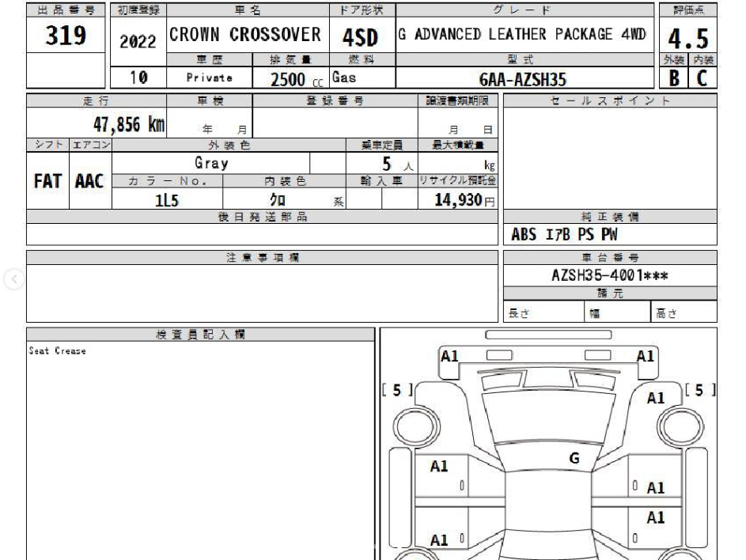This screenshot has height=560, width=746.
Task: Click overall score 4.5
Action: click(688, 39)
